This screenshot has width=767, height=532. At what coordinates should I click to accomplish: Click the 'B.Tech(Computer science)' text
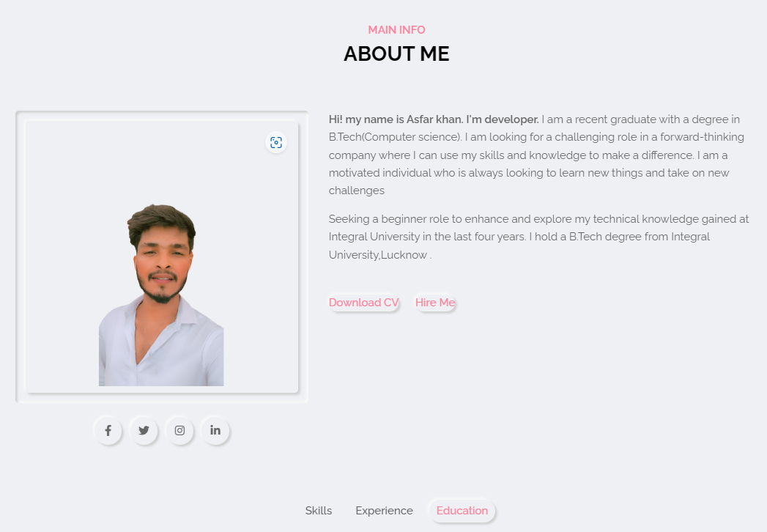[395, 137]
